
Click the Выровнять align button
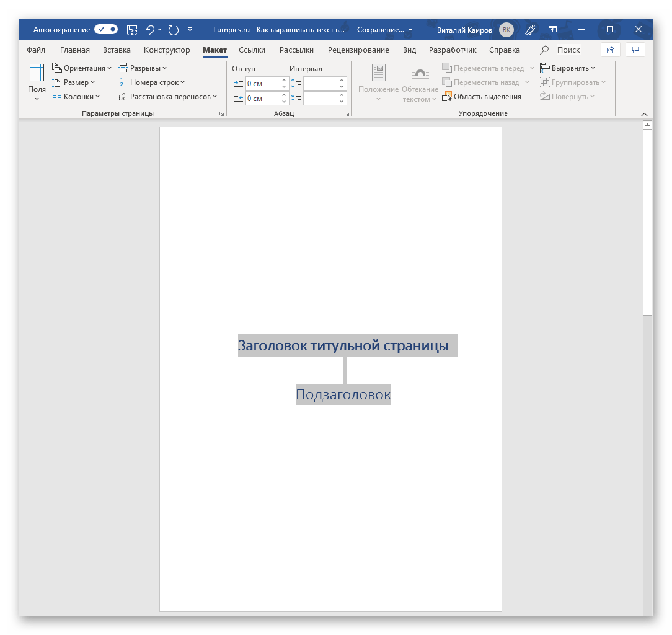pyautogui.click(x=568, y=68)
